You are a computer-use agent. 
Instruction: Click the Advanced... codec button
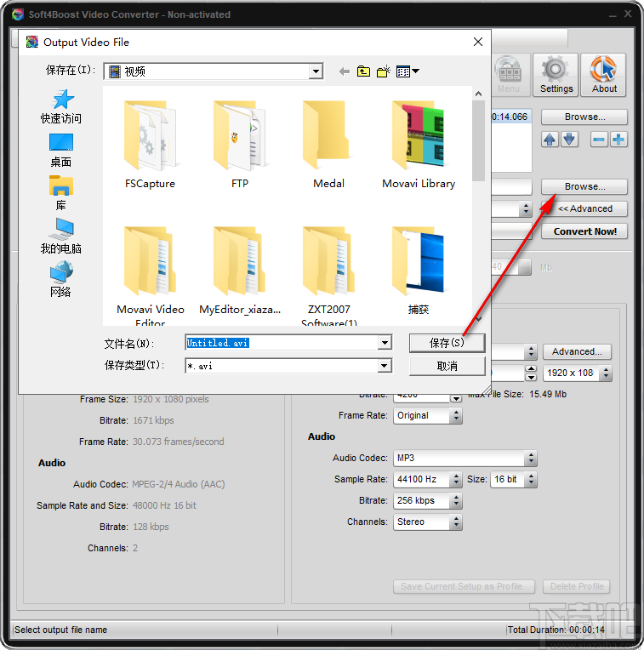point(577,351)
